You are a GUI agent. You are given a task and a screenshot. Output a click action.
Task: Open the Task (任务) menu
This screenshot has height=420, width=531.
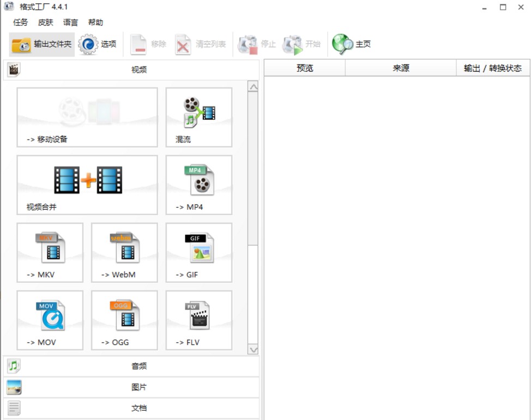tap(21, 22)
